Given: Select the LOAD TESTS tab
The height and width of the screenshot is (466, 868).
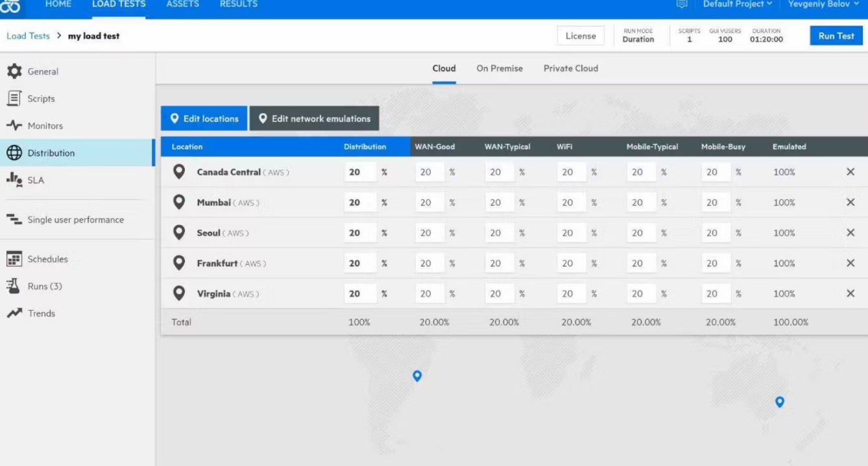Looking at the screenshot, I should (119, 5).
